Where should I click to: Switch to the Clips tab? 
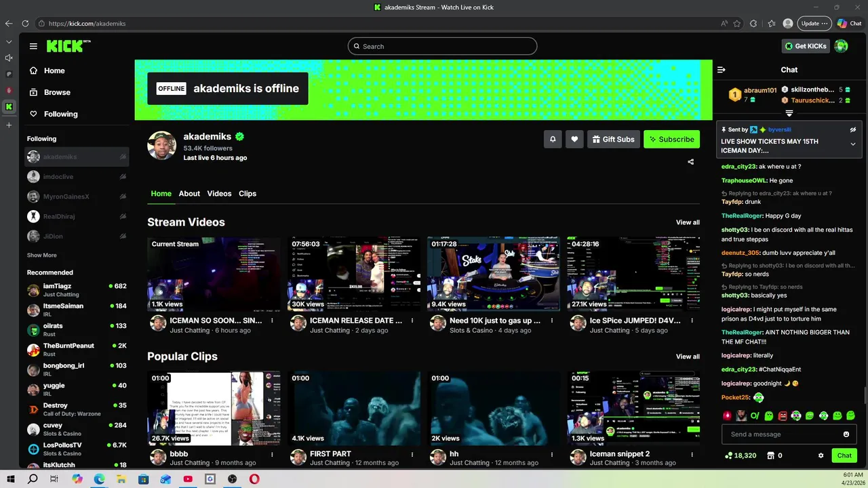click(248, 193)
